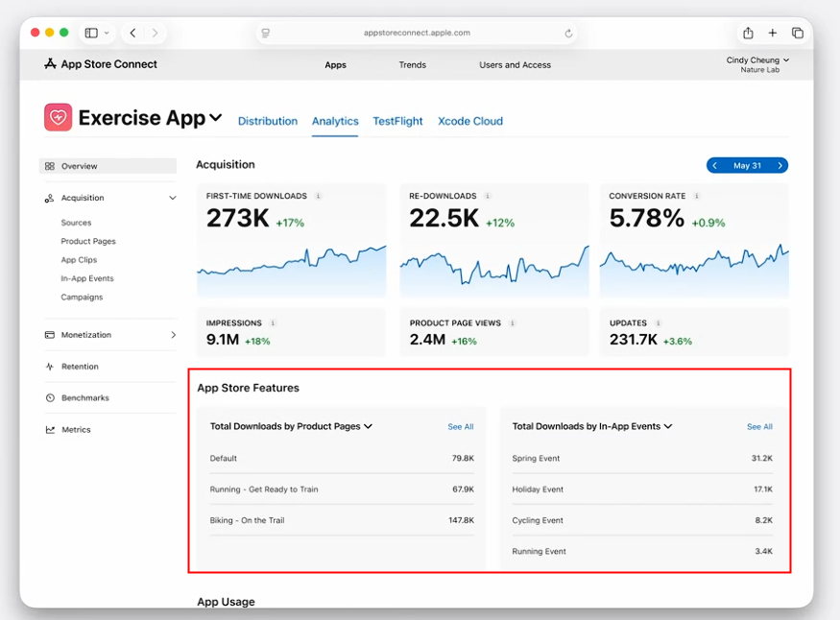
Task: Click info icon next to Impressions
Action: coord(273,322)
